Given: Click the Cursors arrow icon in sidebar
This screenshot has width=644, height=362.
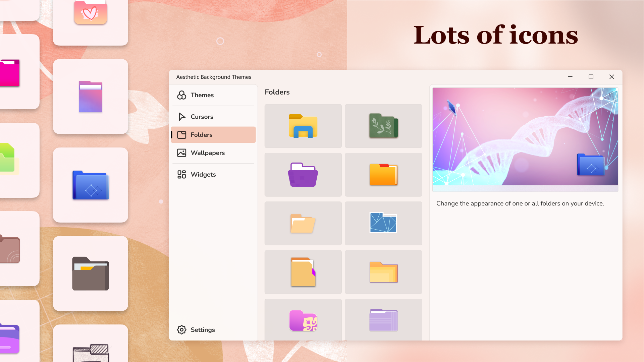Looking at the screenshot, I should [181, 117].
